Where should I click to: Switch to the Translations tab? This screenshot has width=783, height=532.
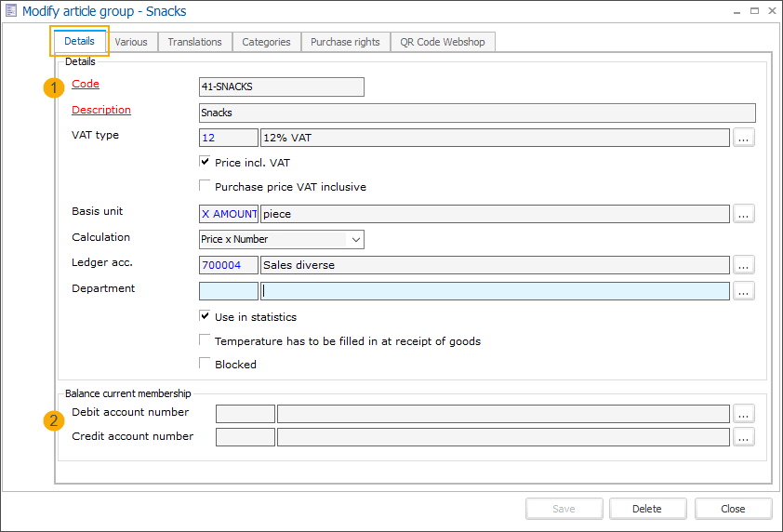click(194, 42)
